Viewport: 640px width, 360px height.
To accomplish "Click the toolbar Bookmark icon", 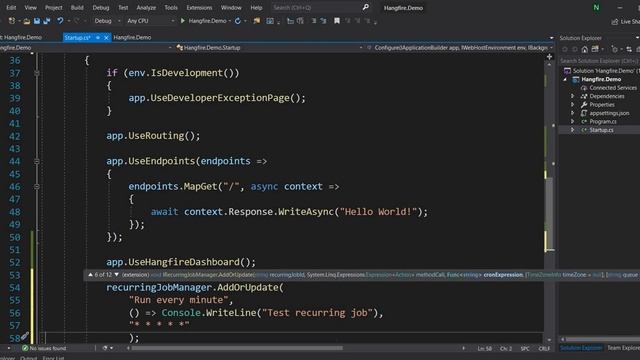I will click(x=337, y=21).
